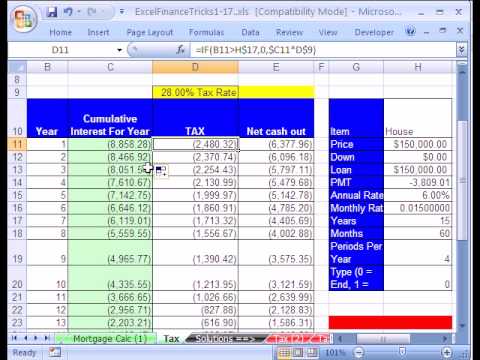
Task: Click the horizontal scrollbar left arrow
Action: tap(339, 339)
